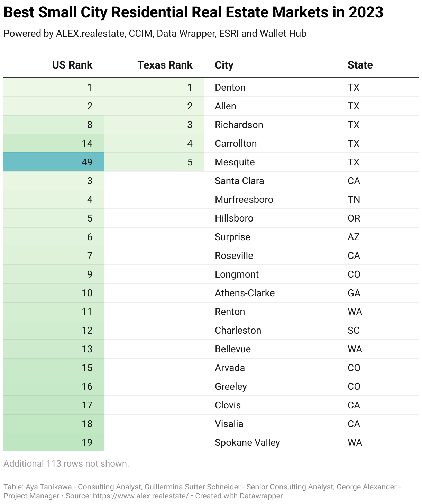
Task: Click the Created with Datawrapper credit
Action: [239, 496]
